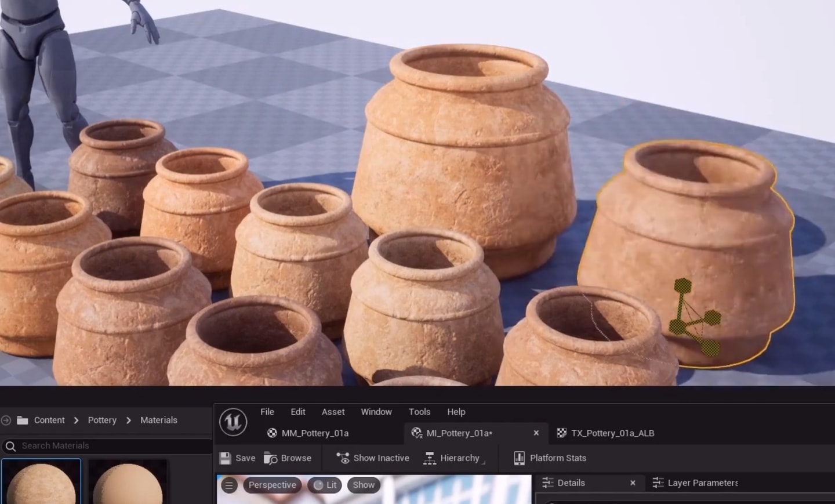Expand the chevron after Content breadcrumb
The height and width of the screenshot is (504, 835).
coord(76,420)
